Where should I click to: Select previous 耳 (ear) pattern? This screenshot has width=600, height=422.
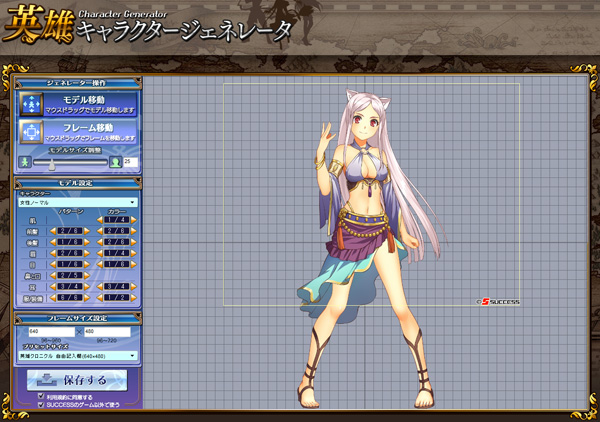pyautogui.click(x=53, y=287)
